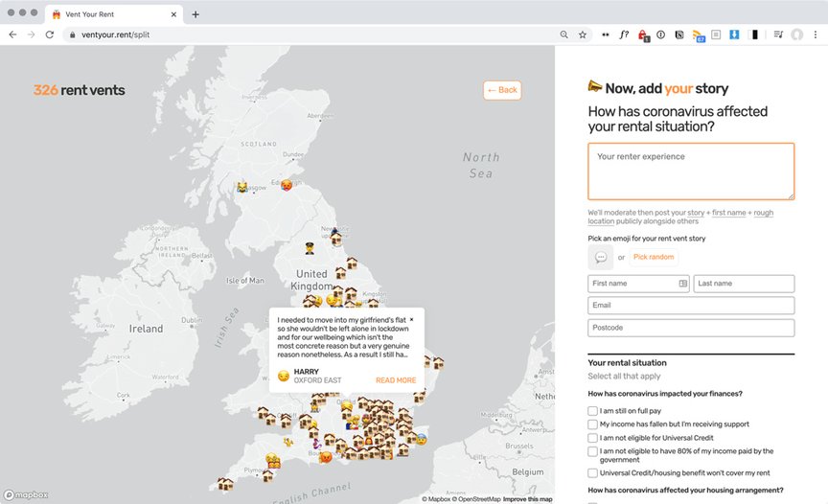Enable 'I am not eligible for Universal Credit'
Screen dimensions: 828x504
(x=592, y=438)
